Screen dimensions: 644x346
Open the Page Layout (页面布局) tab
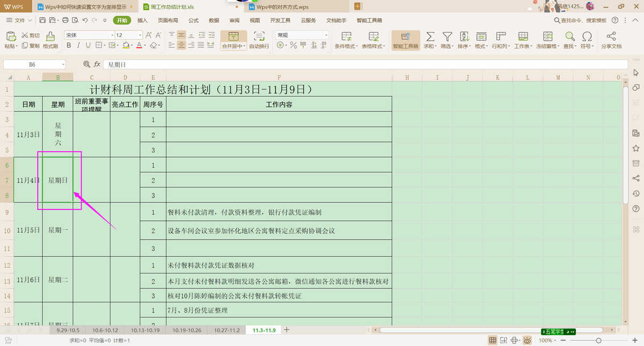[x=168, y=20]
